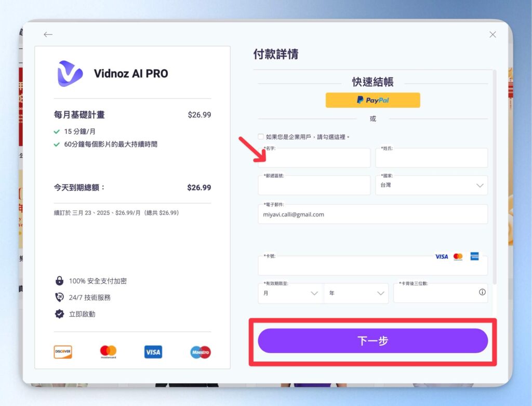Click the payment form scrollbar
Image resolution: width=532 pixels, height=406 pixels.
[x=495, y=177]
